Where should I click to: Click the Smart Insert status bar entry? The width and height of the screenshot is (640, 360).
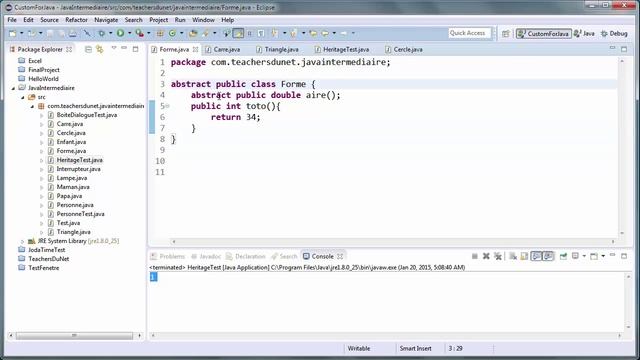coord(415,349)
